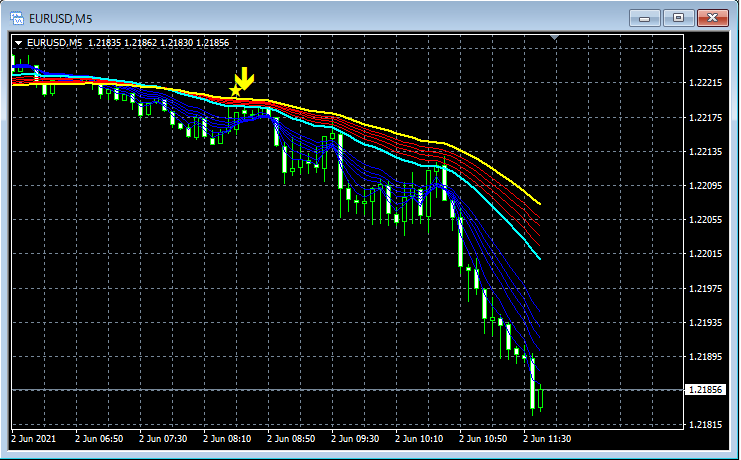Click the 1.22135 price axis label
741x460 pixels.
pyautogui.click(x=706, y=151)
